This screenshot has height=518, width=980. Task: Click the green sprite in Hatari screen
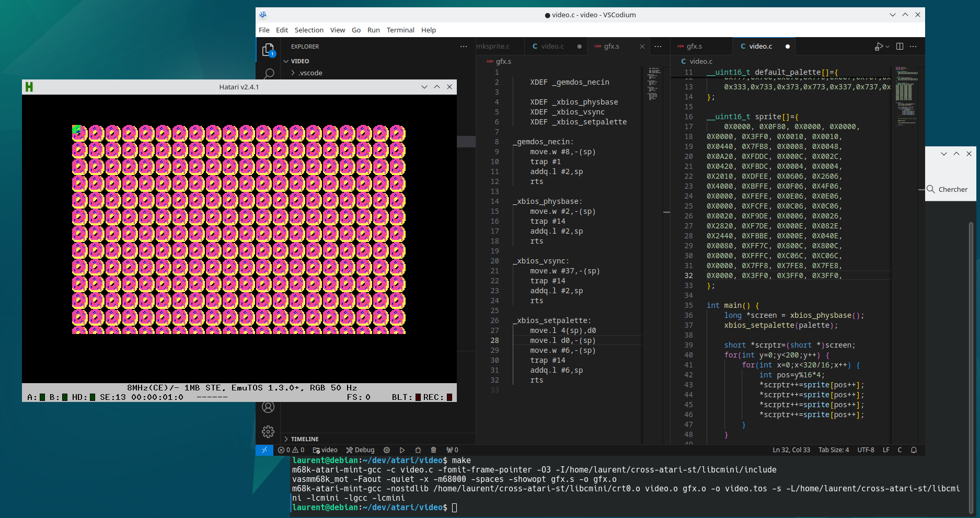(76, 130)
